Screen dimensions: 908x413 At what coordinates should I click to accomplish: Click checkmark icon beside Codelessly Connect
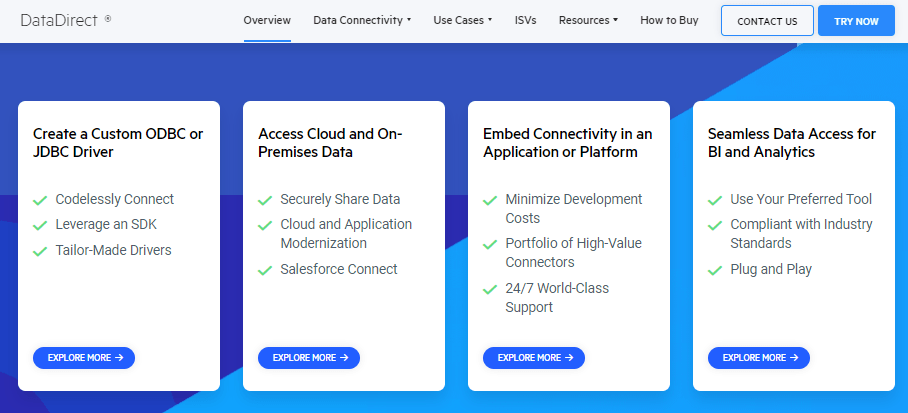coord(40,200)
